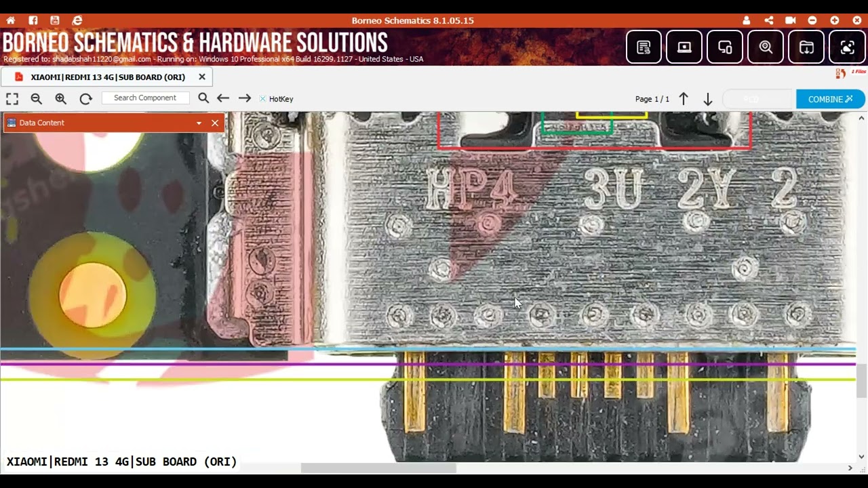Toggle fit-to-screen view icon
The height and width of the screenshot is (488, 868).
tap(12, 99)
